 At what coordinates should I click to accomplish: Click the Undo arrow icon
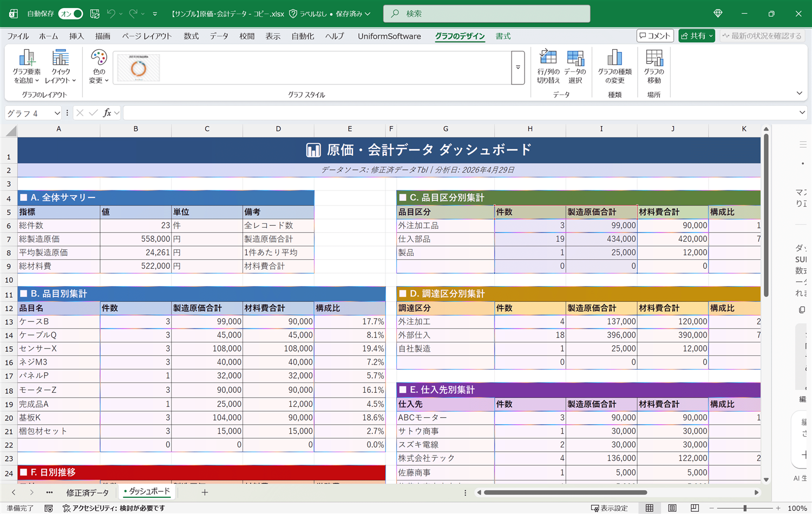point(111,14)
